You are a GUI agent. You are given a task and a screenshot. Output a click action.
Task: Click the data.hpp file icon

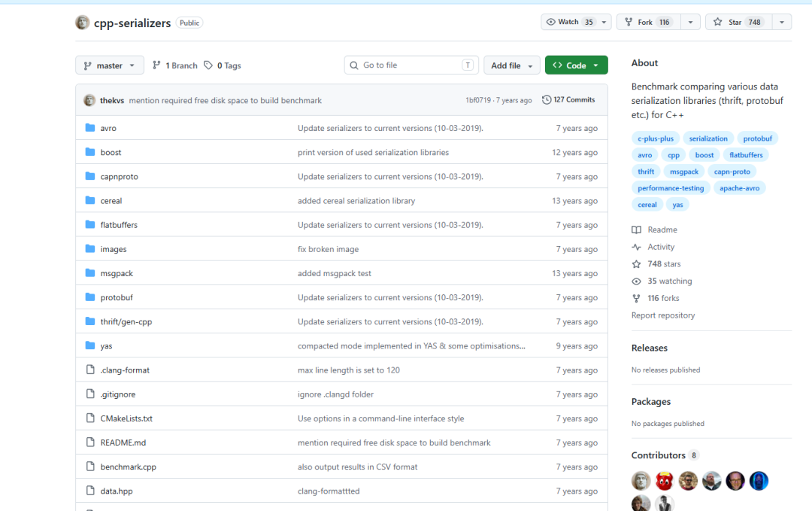(x=90, y=490)
